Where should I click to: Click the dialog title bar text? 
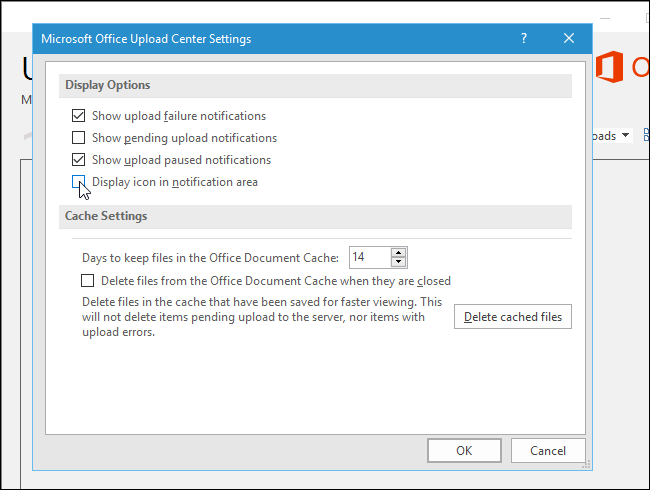coord(146,39)
